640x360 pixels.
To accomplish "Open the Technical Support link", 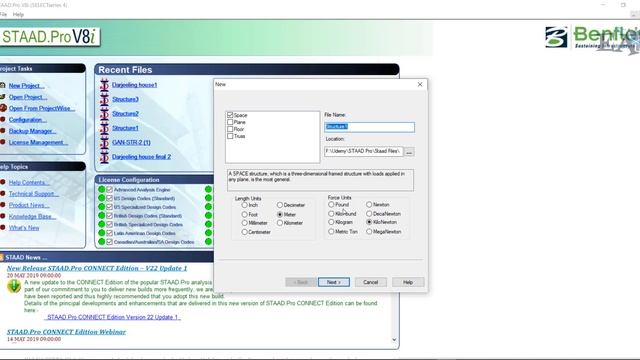I will coord(34,194).
